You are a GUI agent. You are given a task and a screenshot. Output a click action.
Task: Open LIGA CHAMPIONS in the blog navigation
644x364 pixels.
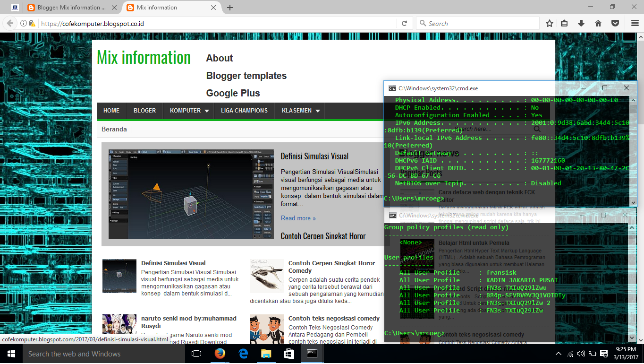(x=245, y=111)
